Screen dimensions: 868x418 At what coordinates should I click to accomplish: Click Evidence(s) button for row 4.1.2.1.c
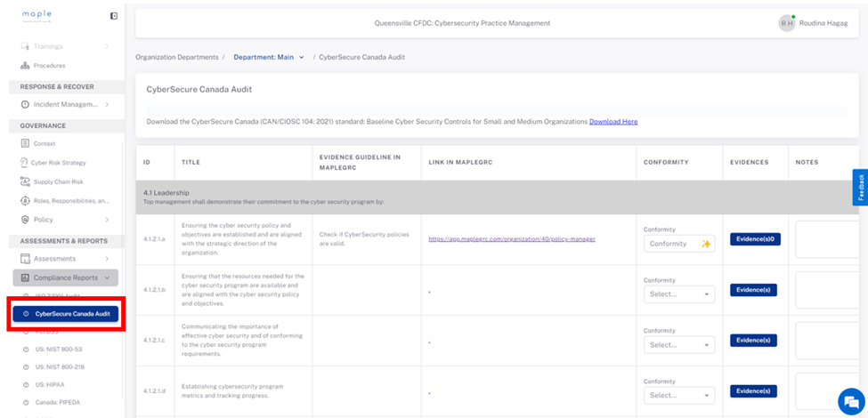click(753, 341)
